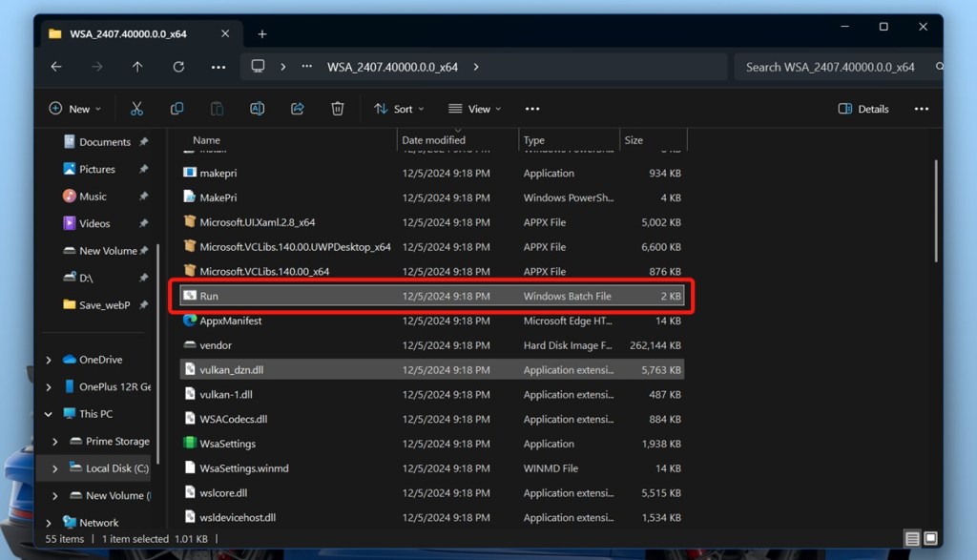Click the Delete trash icon
Viewport: 977px width, 560px height.
(x=337, y=109)
